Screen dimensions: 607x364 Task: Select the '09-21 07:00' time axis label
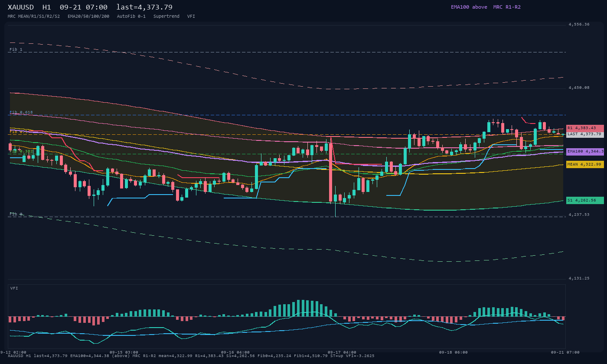coord(565,352)
